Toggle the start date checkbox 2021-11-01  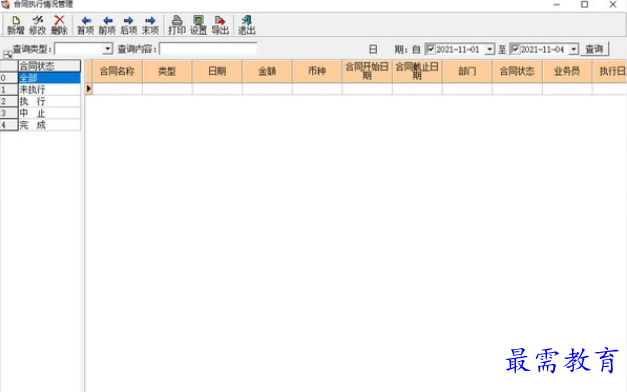430,49
